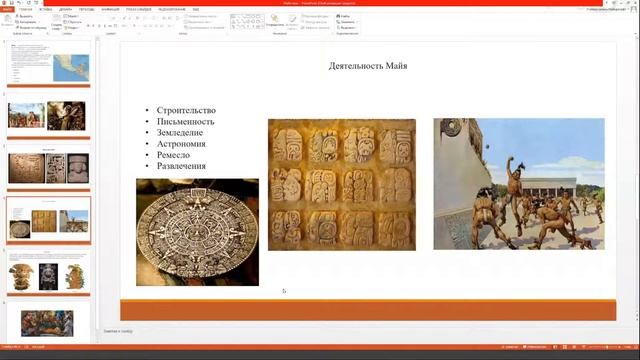Viewport: 640px width, 360px height.
Task: Select the first slide thumbnail with the map
Action: (x=49, y=64)
